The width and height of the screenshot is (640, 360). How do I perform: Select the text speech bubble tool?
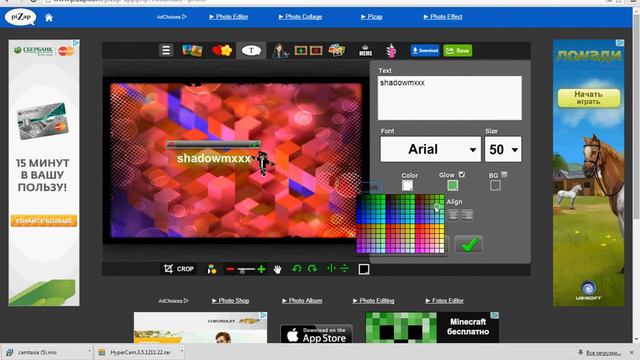tap(251, 50)
